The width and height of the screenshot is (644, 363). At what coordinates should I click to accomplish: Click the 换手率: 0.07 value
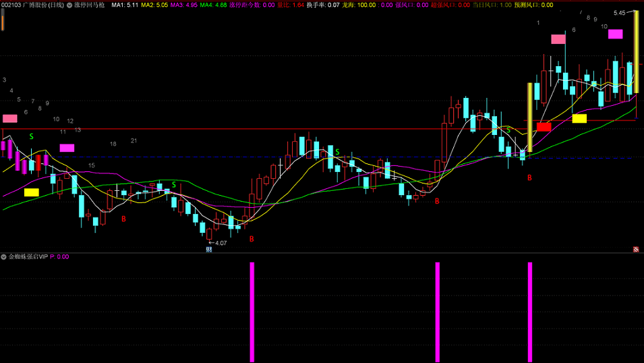tap(323, 5)
